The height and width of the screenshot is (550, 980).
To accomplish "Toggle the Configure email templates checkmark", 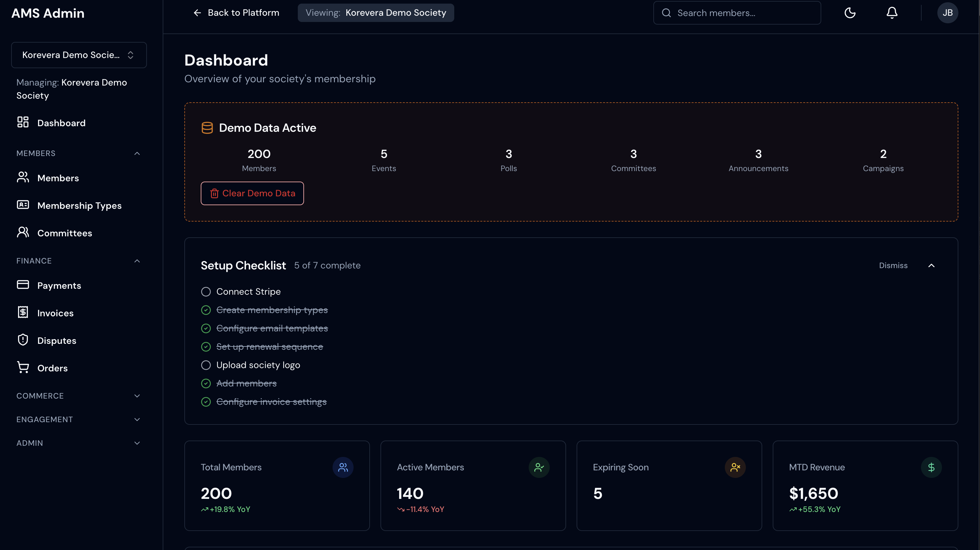I will [x=206, y=328].
